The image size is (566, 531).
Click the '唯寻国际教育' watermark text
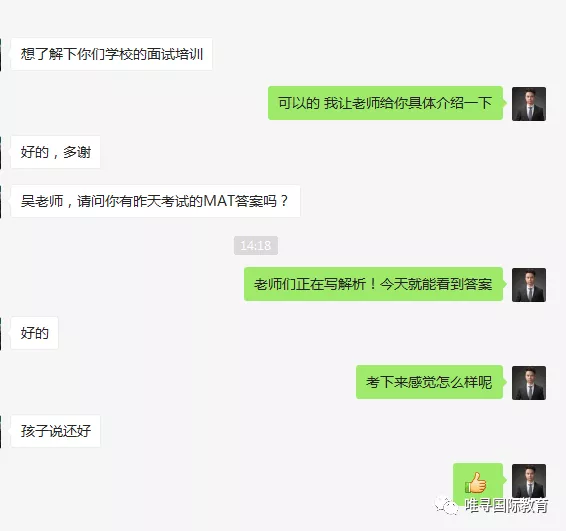[x=506, y=505]
